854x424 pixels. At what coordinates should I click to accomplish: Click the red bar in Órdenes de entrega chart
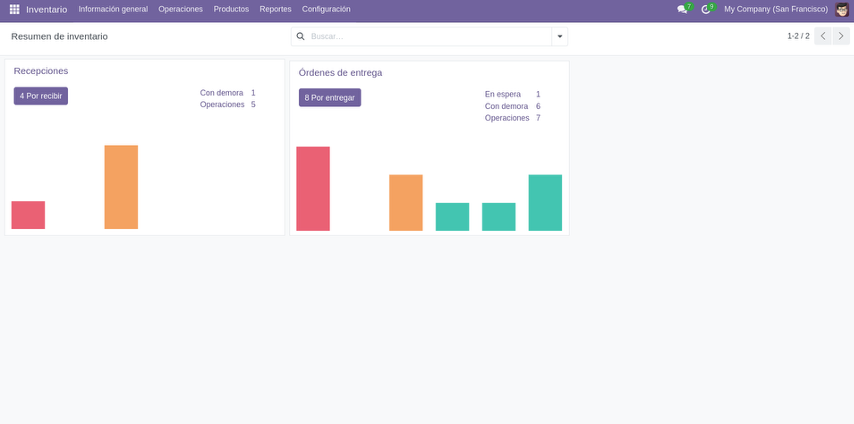(313, 189)
